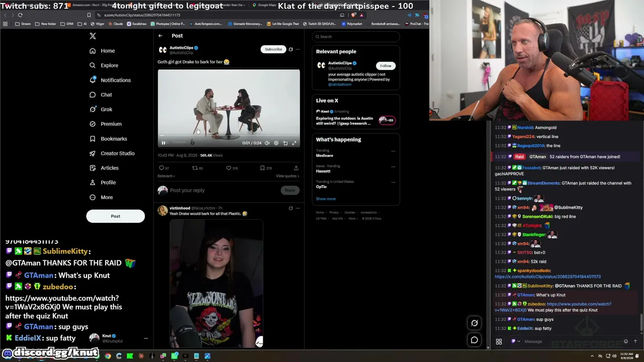
Task: Reload the page in the browser
Action: [20, 15]
